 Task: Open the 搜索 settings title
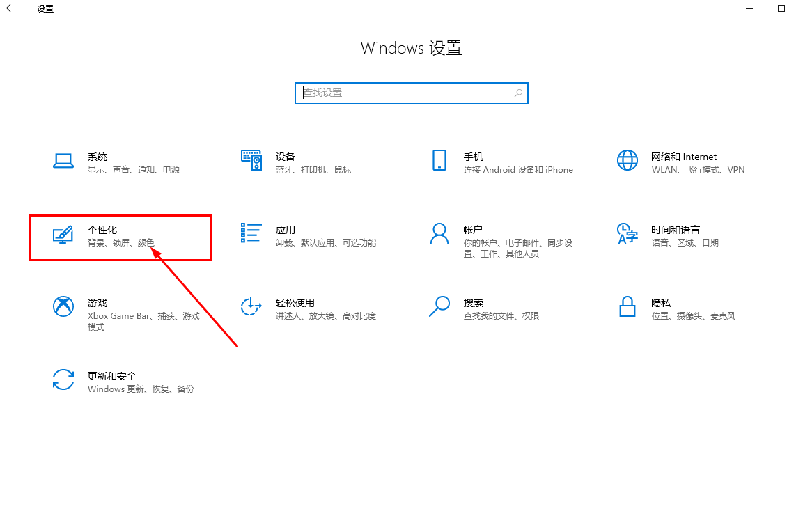point(473,303)
